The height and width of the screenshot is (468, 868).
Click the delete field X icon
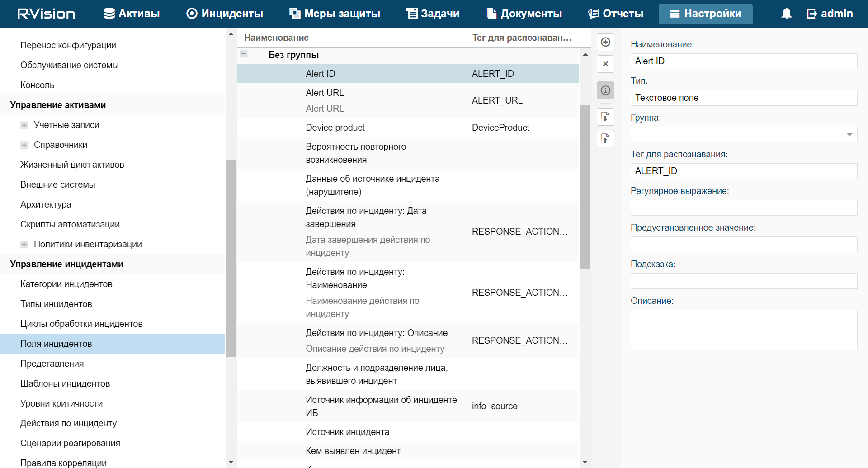(605, 64)
